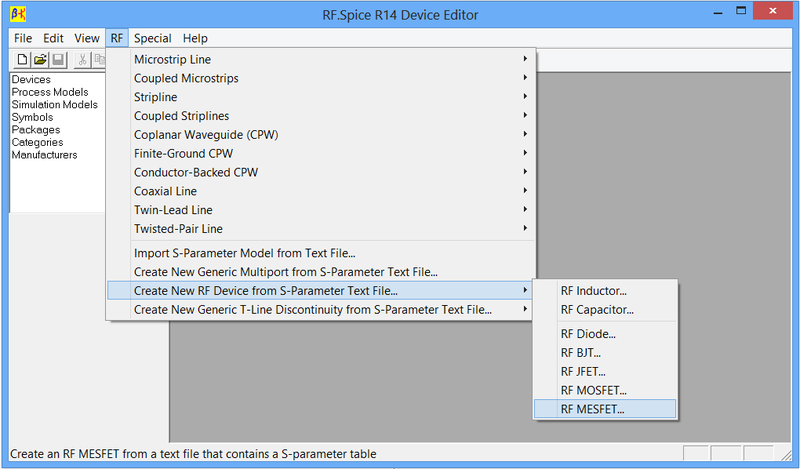Open the Help menu

pyautogui.click(x=195, y=38)
